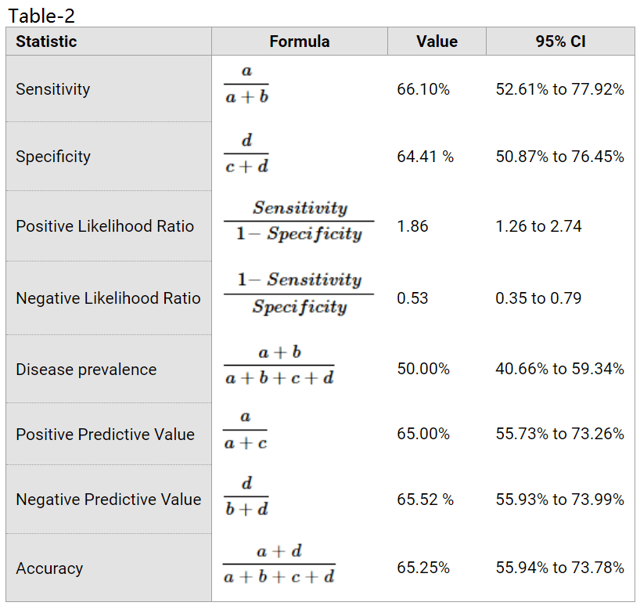
Task: Click the Sensitivity value 66.10%
Action: click(x=423, y=89)
